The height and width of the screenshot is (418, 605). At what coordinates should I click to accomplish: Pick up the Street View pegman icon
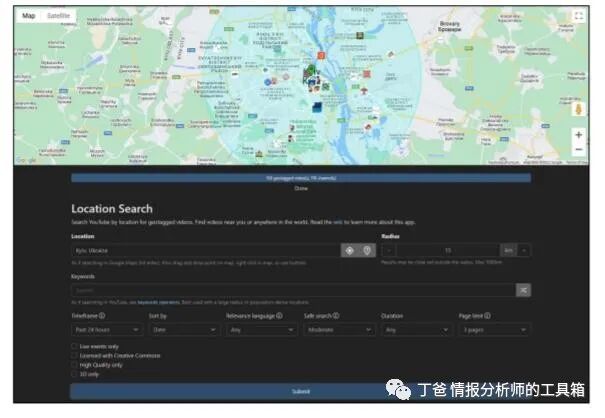click(578, 109)
